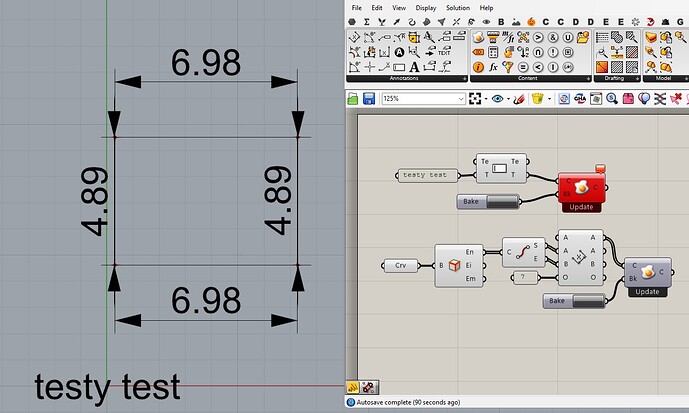Click the magnifier find icon in canvas toolbar

pos(612,98)
